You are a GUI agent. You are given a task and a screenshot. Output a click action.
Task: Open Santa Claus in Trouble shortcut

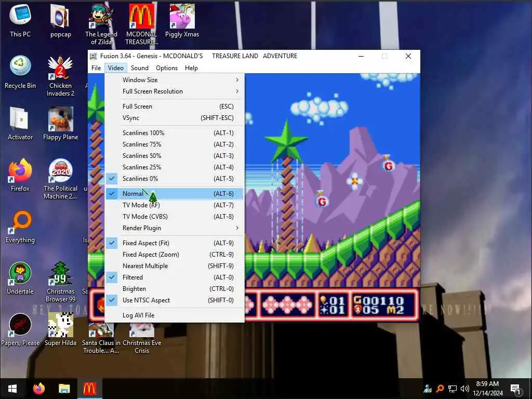point(101,339)
